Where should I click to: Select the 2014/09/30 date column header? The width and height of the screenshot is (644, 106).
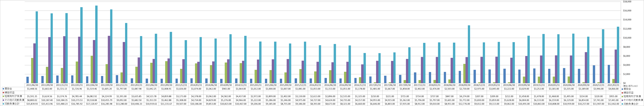[x=226, y=85]
